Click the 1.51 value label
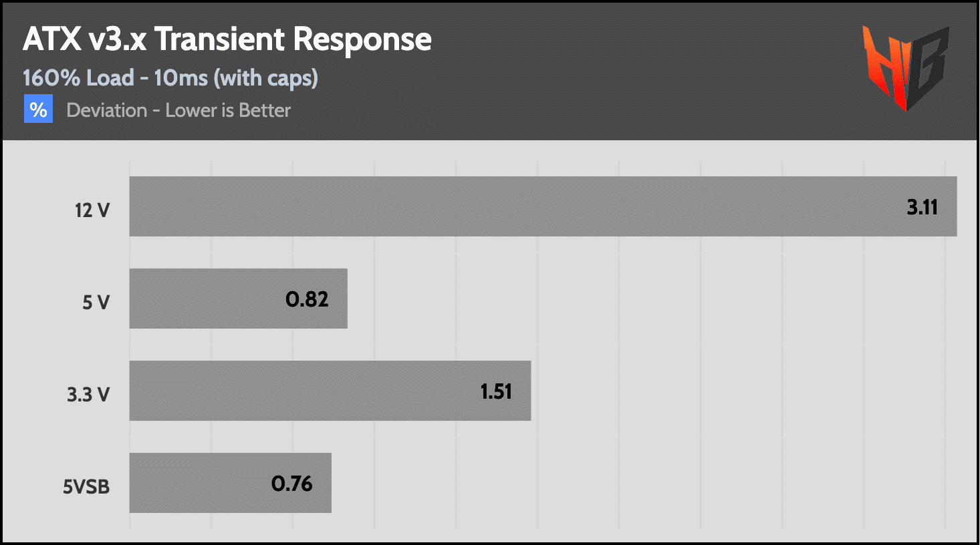 pyautogui.click(x=496, y=391)
